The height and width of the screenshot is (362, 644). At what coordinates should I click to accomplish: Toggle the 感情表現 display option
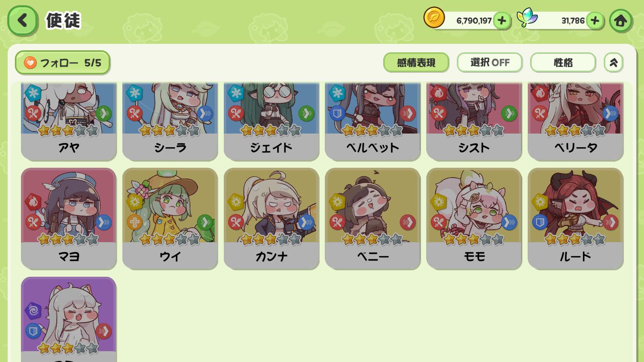point(416,62)
